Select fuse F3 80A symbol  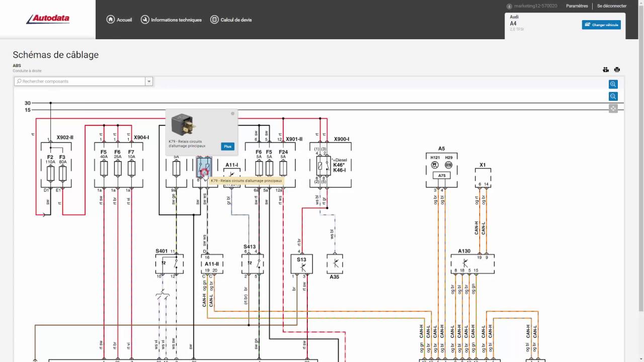click(63, 173)
